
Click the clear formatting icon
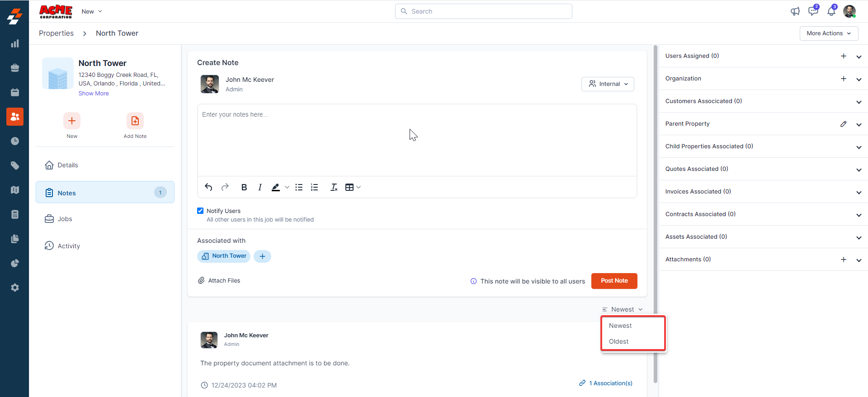tap(334, 187)
